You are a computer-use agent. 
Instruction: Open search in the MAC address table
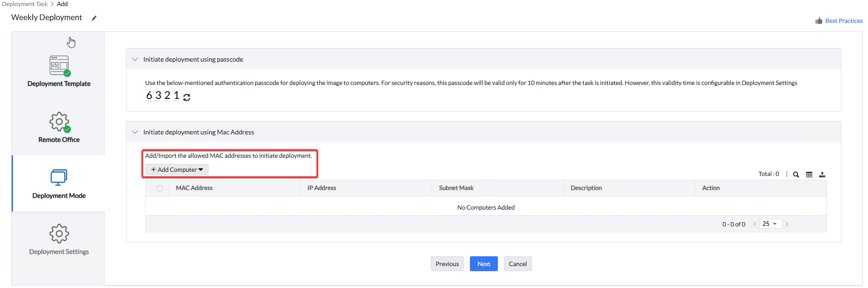click(796, 175)
